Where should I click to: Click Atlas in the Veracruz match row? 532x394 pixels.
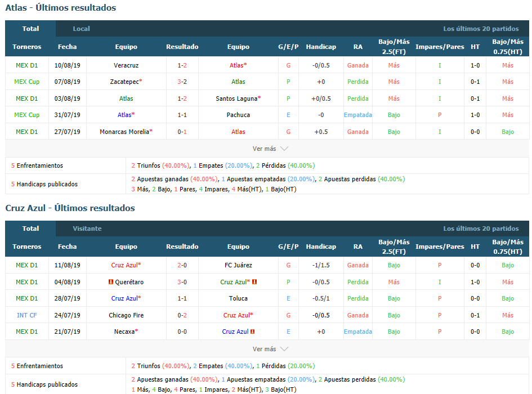[x=236, y=65]
